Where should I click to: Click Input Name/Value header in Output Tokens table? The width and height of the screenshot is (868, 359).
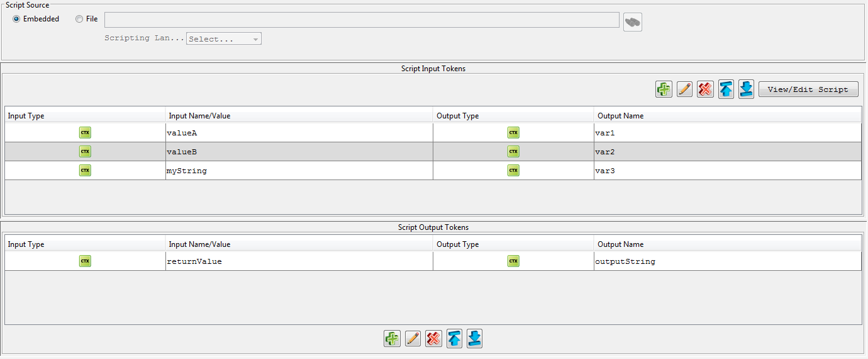(x=299, y=244)
